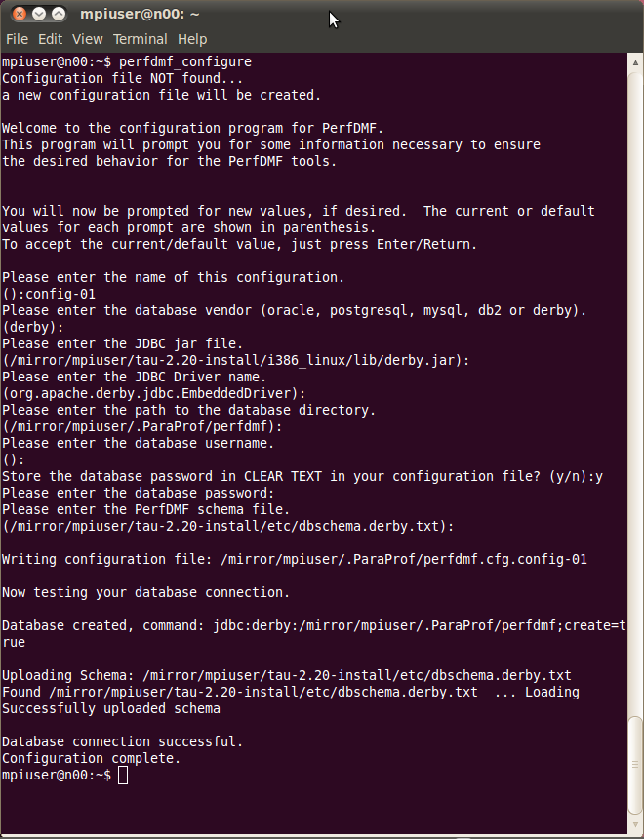Minimize the terminal window
The height and width of the screenshot is (839, 644).
pos(39,14)
